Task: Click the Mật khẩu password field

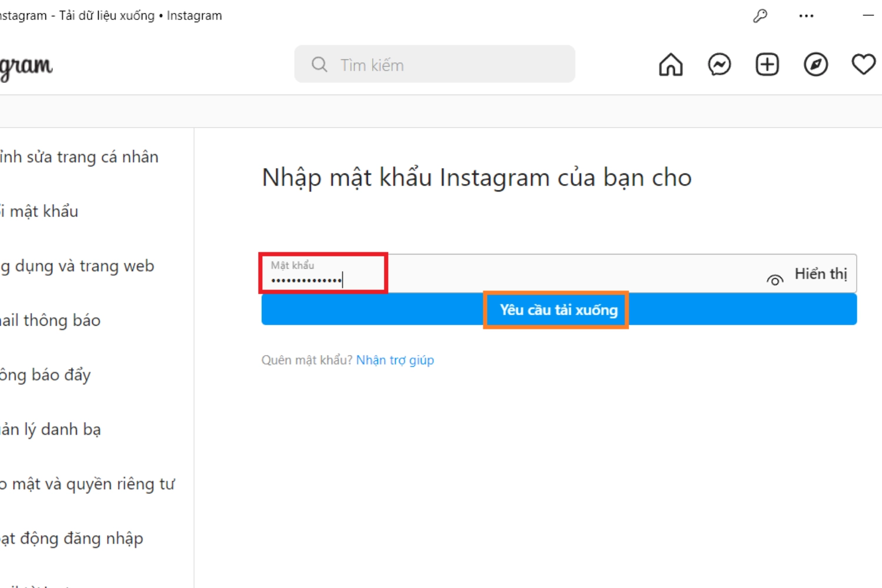Action: point(559,273)
